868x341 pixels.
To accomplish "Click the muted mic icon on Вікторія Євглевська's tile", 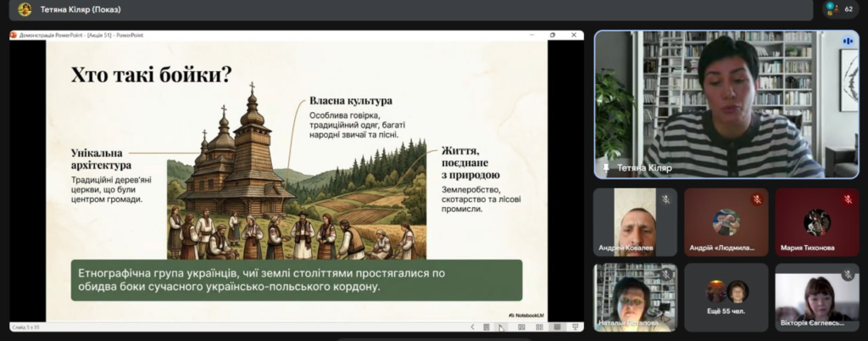I will pyautogui.click(x=847, y=275).
